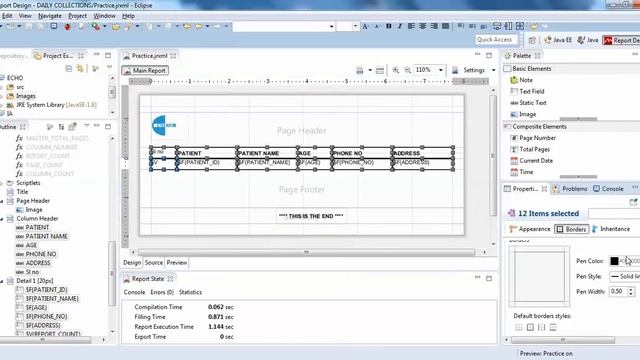Show the Errors (0) section

(162, 292)
